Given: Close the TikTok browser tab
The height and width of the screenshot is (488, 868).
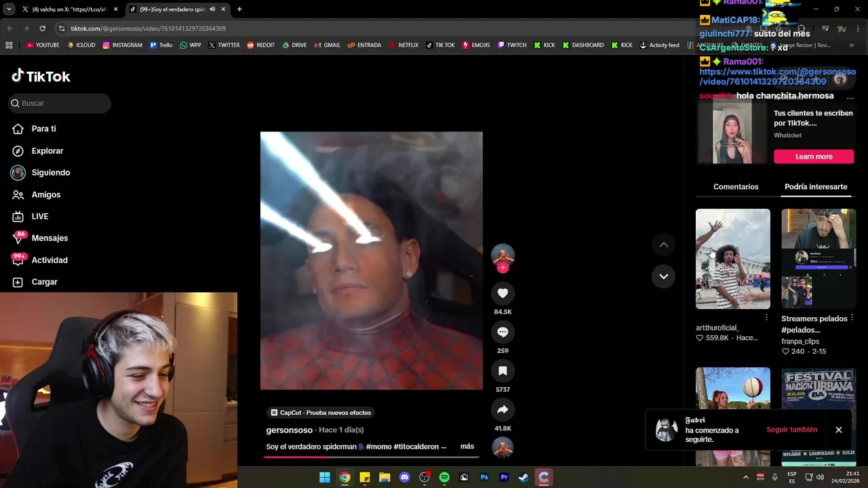Looking at the screenshot, I should click(x=223, y=9).
